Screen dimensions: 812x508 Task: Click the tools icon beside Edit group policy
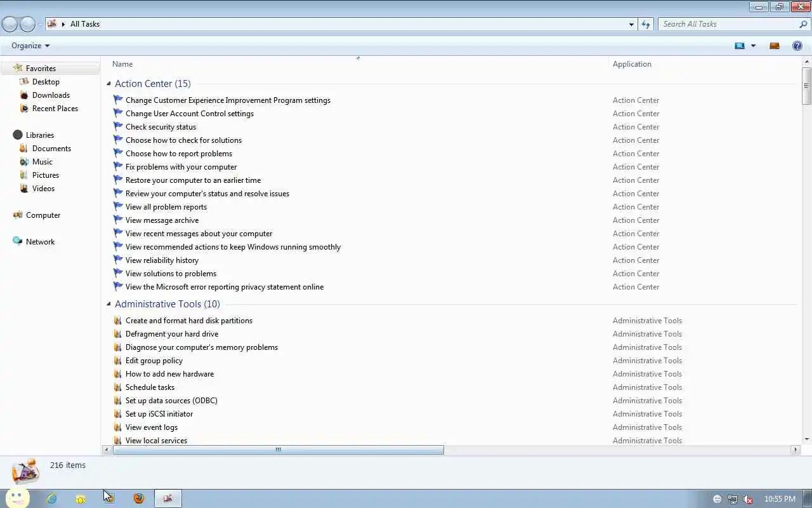click(x=117, y=360)
